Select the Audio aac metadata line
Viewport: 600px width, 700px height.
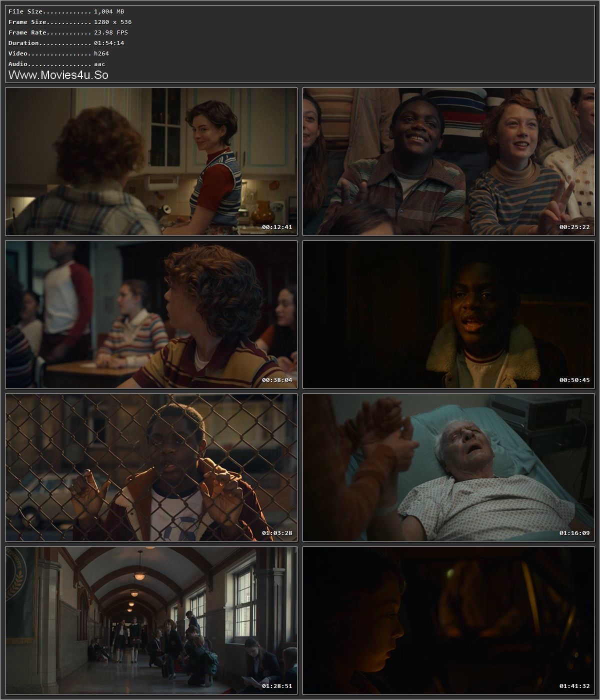tap(55, 64)
